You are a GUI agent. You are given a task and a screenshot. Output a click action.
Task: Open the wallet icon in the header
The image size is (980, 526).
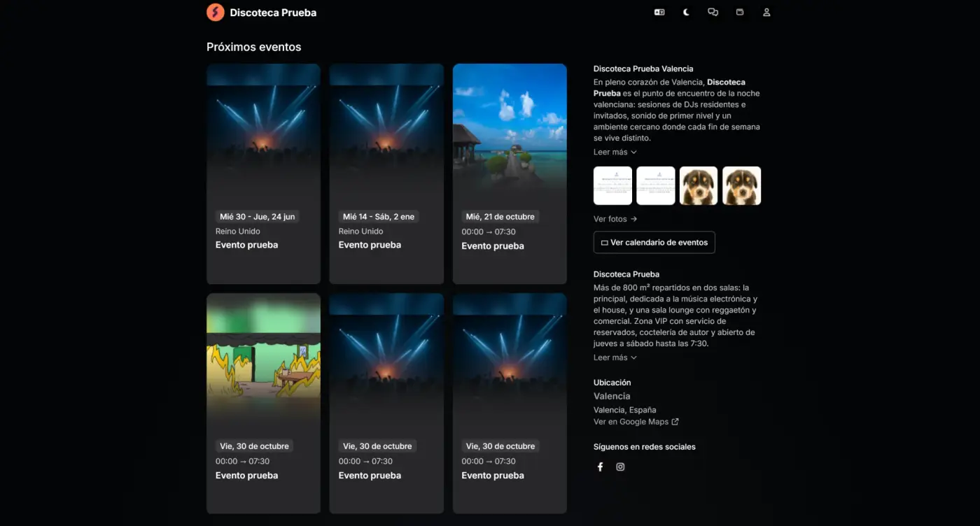tap(740, 12)
